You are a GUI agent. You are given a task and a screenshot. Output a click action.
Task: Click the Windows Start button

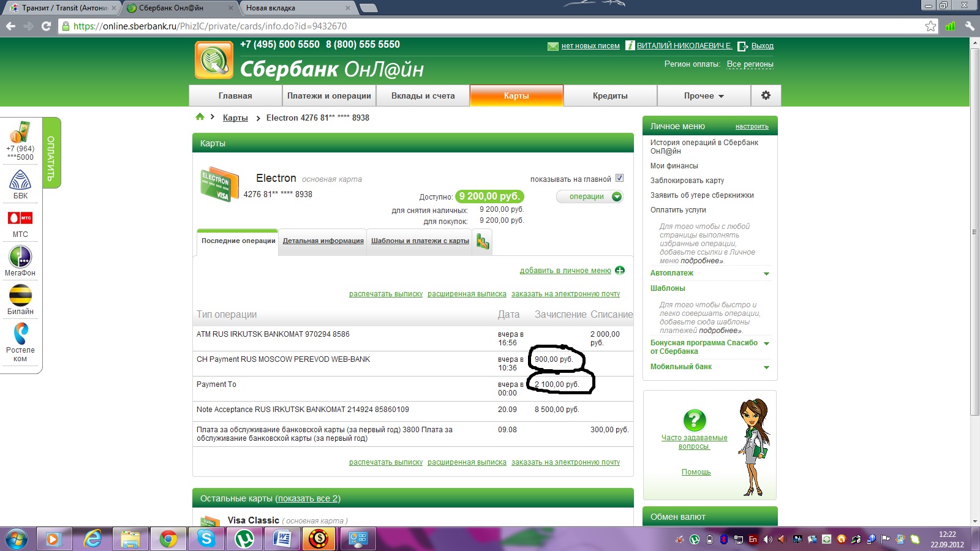17,539
